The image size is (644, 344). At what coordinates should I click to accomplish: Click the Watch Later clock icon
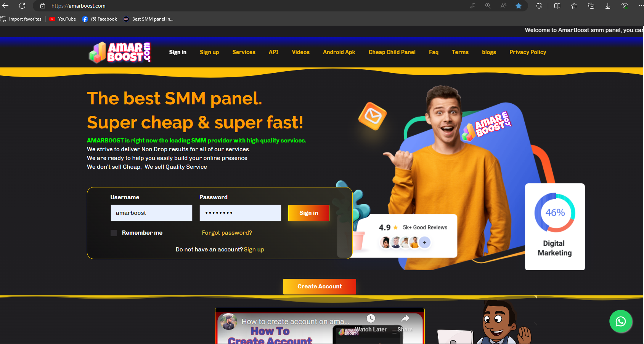pyautogui.click(x=371, y=318)
